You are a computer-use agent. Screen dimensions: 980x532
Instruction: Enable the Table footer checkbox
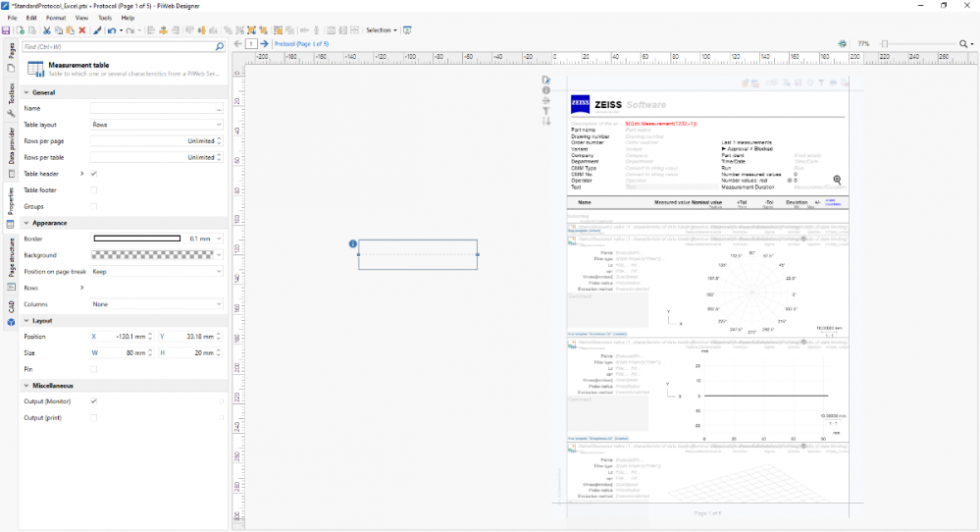[94, 190]
